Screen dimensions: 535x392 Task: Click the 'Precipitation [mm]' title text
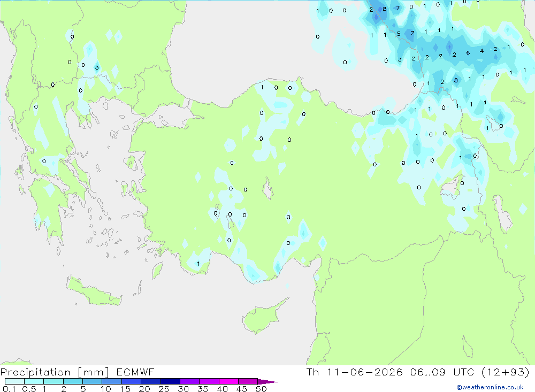(55, 372)
